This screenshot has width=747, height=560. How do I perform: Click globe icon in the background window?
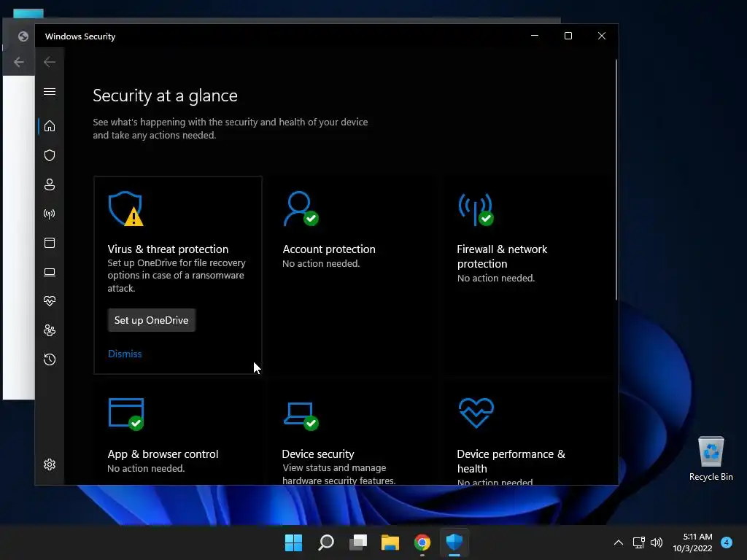point(23,36)
